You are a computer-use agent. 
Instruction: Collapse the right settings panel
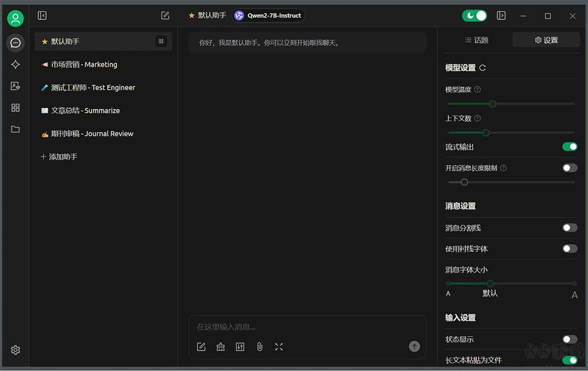[x=501, y=15]
